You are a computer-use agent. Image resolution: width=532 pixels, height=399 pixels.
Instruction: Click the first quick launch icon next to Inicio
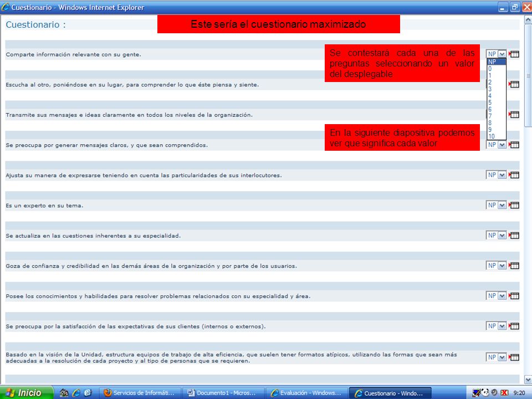tap(64, 392)
